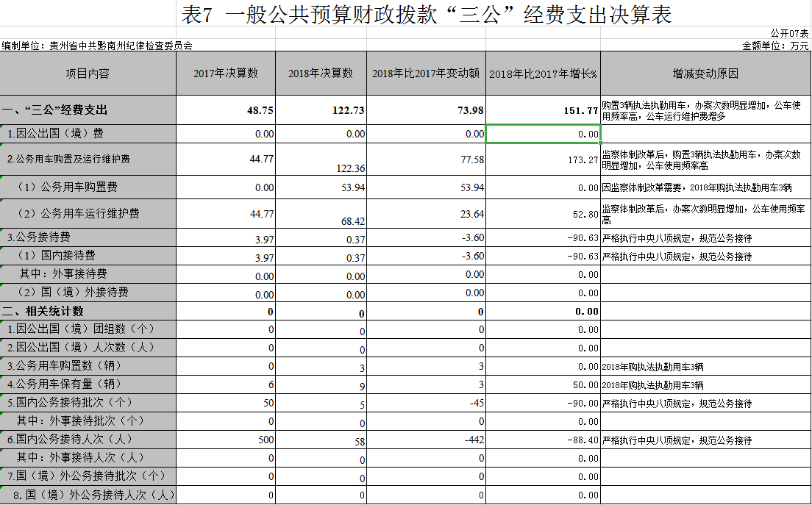
Task: Click the 金额单位：万元 cell
Action: (x=775, y=46)
